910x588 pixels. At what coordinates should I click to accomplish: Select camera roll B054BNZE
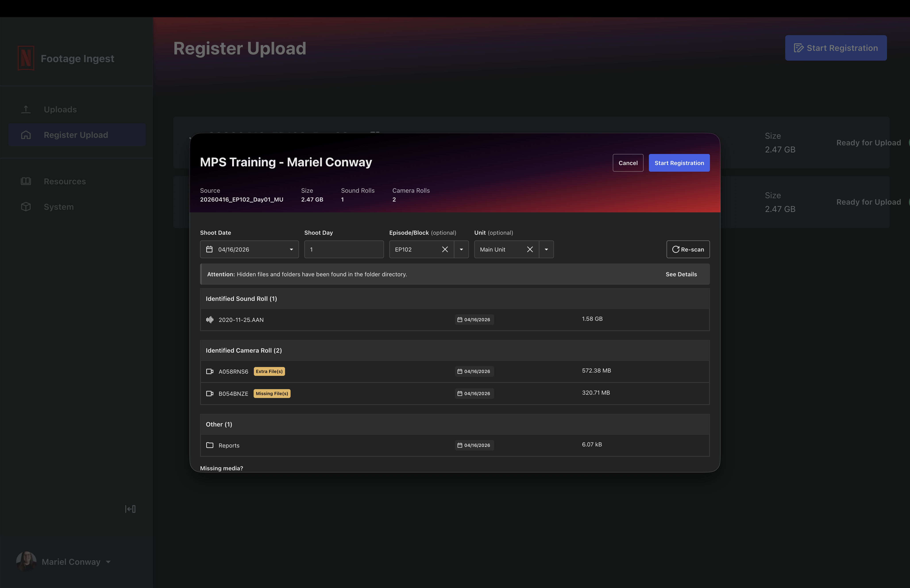click(455, 394)
